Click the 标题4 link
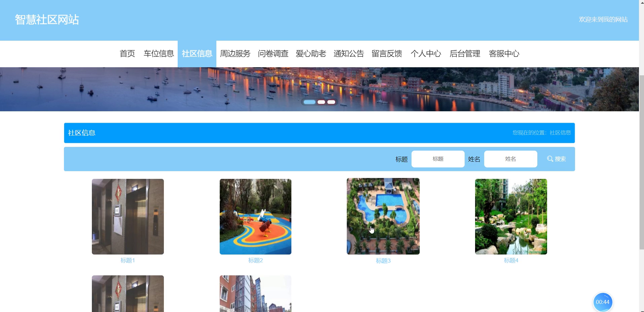The height and width of the screenshot is (312, 644). 511,260
